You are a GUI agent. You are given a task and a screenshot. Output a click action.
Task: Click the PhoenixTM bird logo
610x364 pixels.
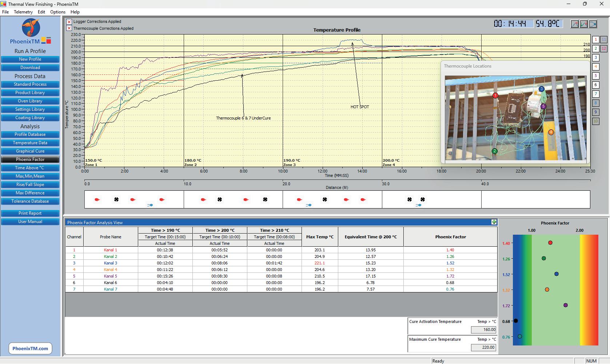pos(31,28)
